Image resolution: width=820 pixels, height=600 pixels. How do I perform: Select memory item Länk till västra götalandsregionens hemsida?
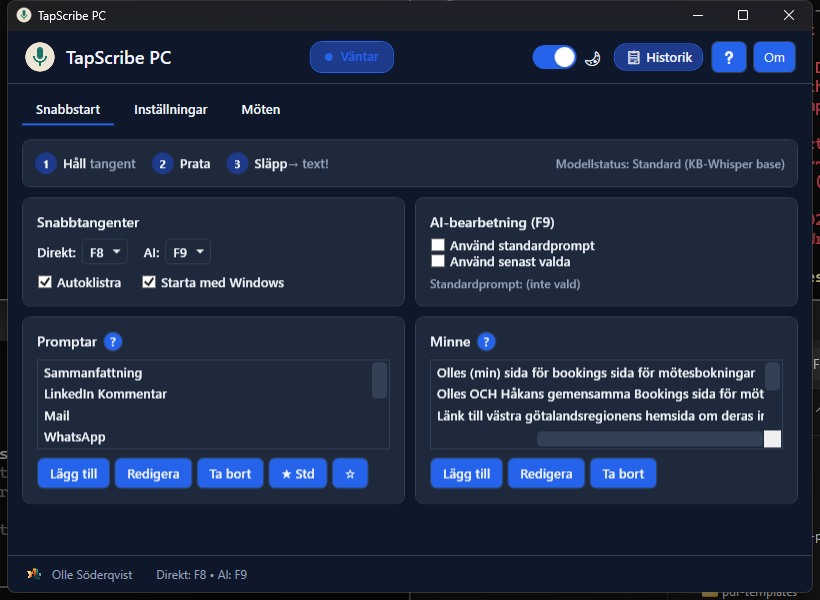(x=598, y=415)
